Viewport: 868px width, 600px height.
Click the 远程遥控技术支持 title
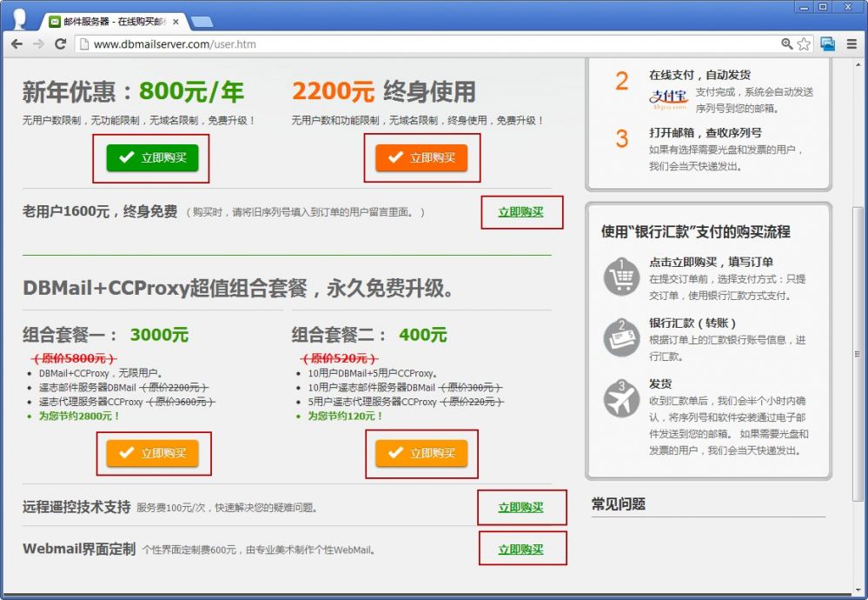(x=76, y=507)
